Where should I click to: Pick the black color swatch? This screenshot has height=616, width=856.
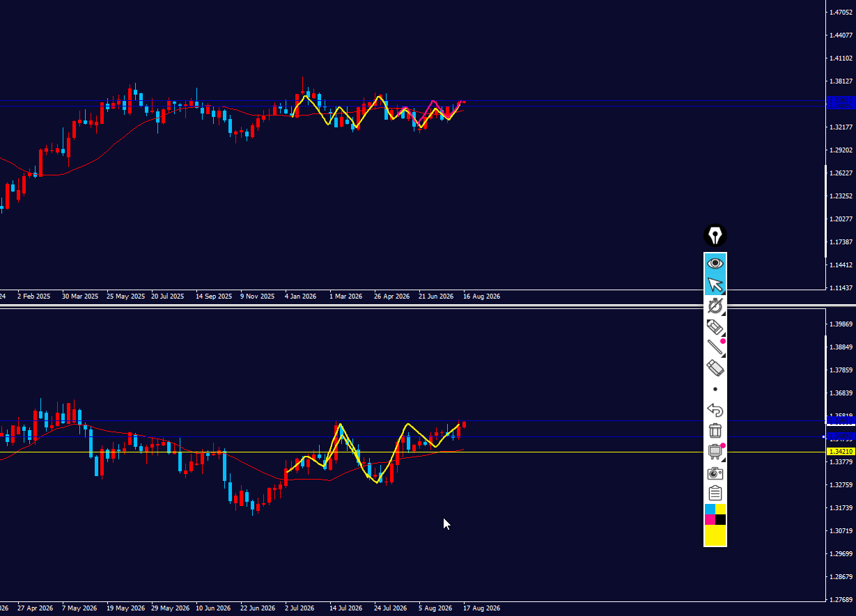coord(721,520)
